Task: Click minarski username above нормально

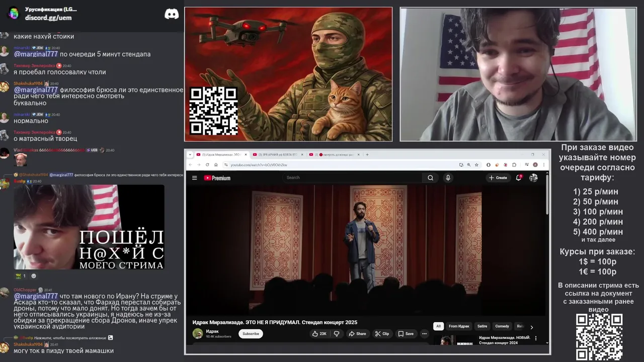Action: 22,114
